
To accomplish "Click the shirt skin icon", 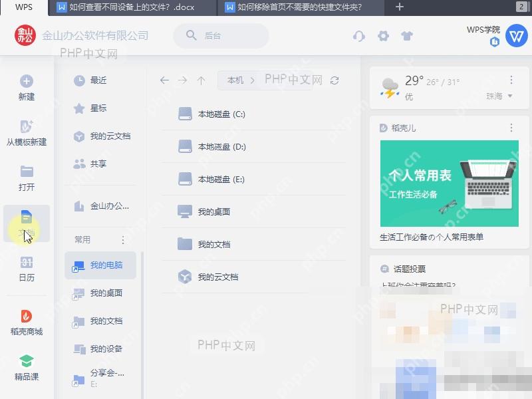I will pos(407,36).
